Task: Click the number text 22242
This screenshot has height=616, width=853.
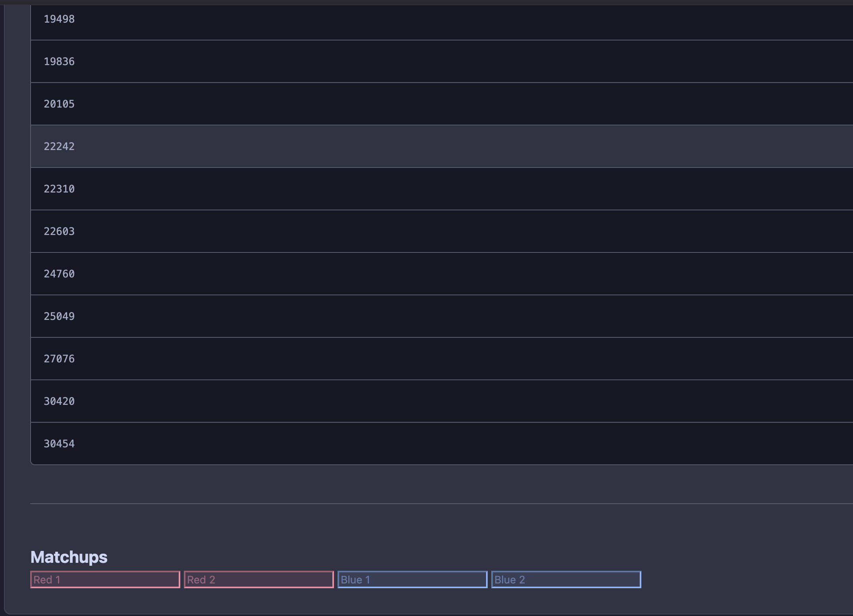Action: [59, 146]
